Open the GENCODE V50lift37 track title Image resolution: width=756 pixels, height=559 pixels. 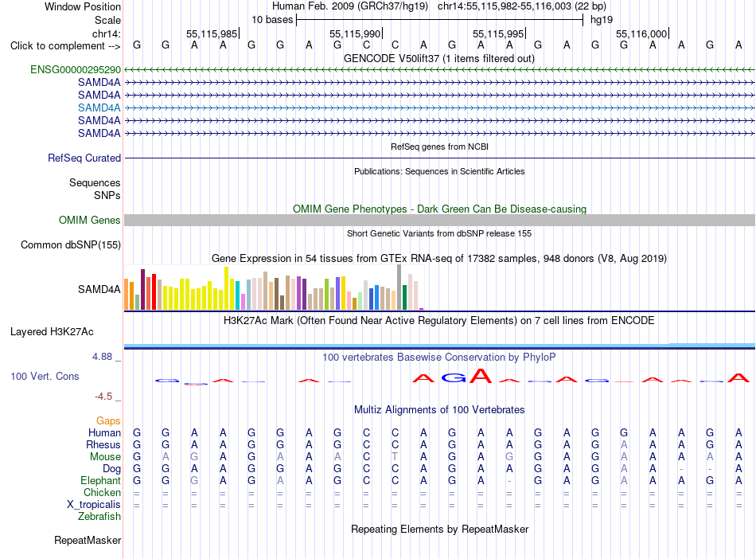point(439,59)
